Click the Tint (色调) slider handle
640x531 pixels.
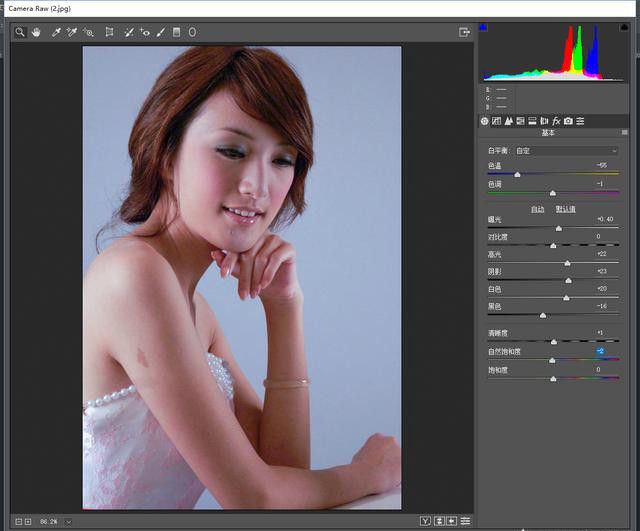[x=553, y=193]
